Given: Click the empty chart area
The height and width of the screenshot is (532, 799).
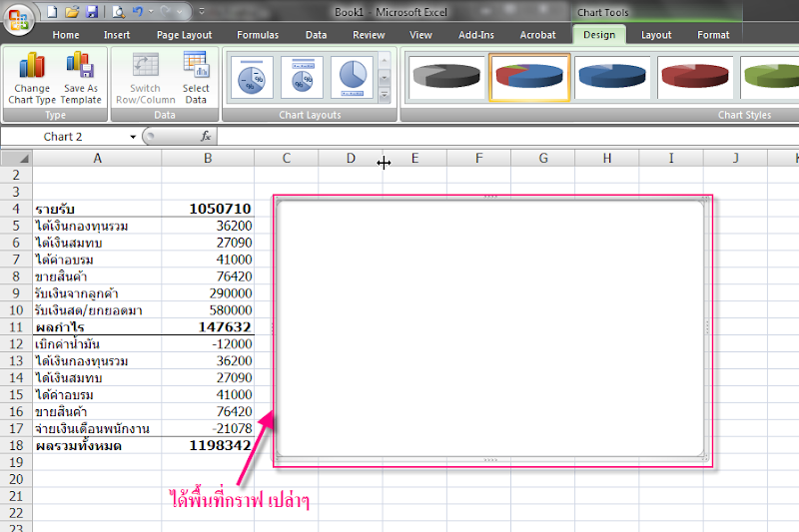Looking at the screenshot, I should [490, 328].
